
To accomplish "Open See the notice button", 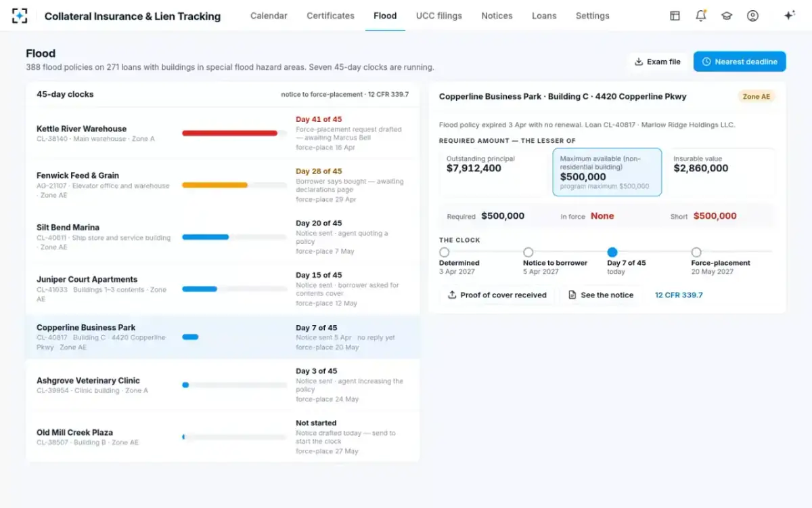I will 600,295.
